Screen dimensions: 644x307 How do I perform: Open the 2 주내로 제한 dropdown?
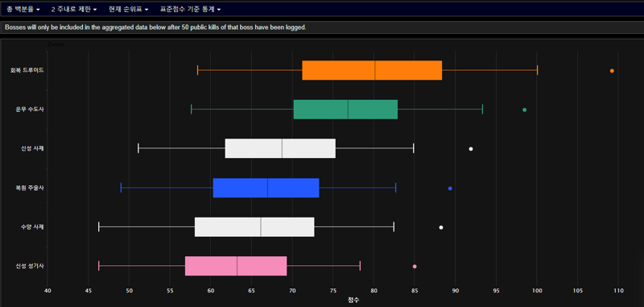tap(74, 9)
